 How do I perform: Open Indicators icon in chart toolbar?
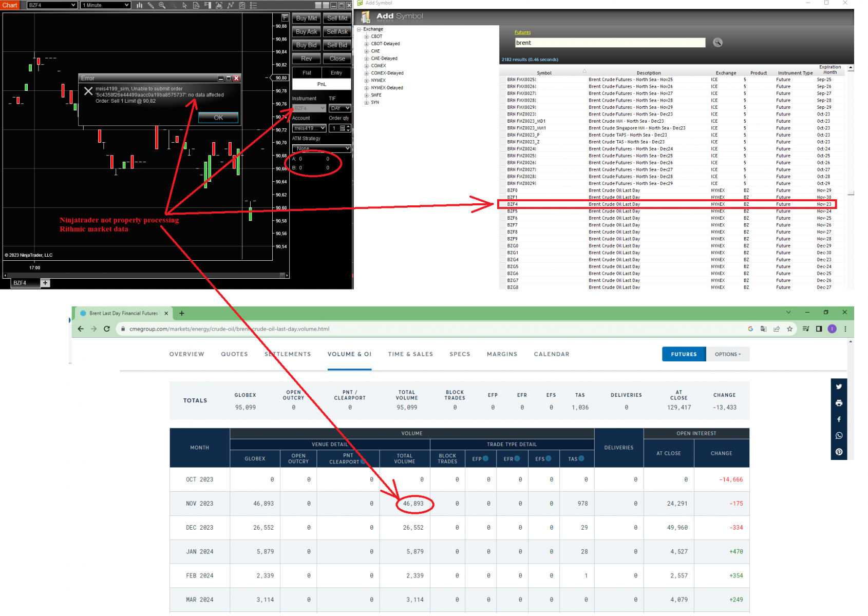[x=231, y=5]
